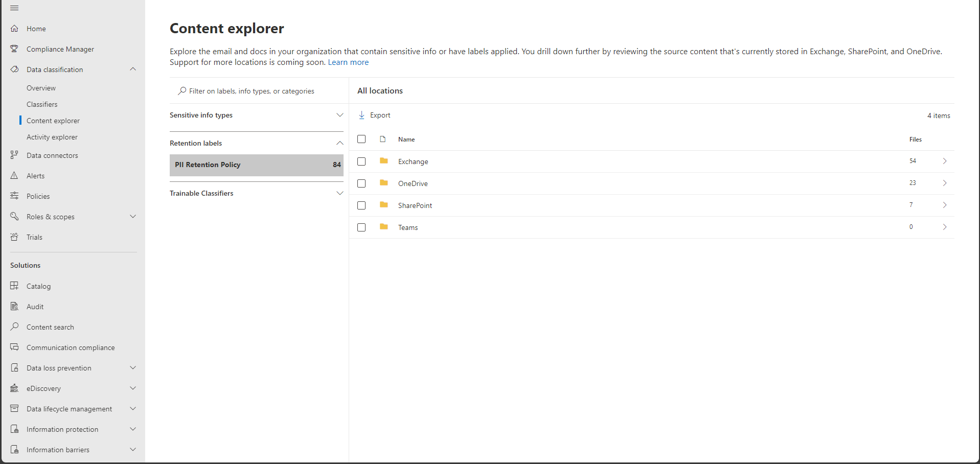The width and height of the screenshot is (980, 464).
Task: Click the Compliance Manager trophy icon
Action: click(14, 49)
